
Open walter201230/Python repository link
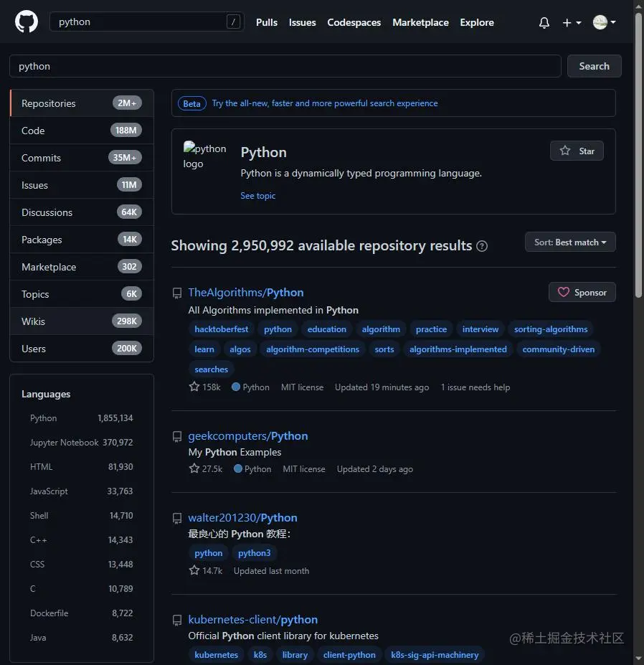tap(242, 518)
